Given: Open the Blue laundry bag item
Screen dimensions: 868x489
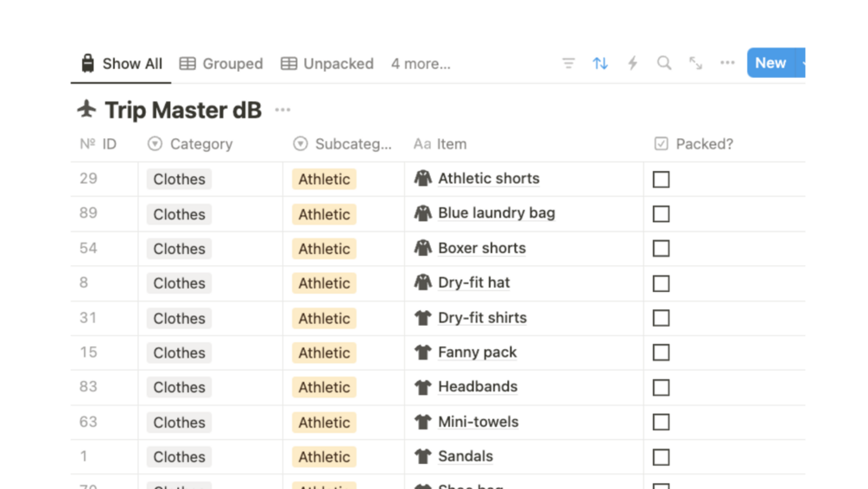Looking at the screenshot, I should pos(497,213).
